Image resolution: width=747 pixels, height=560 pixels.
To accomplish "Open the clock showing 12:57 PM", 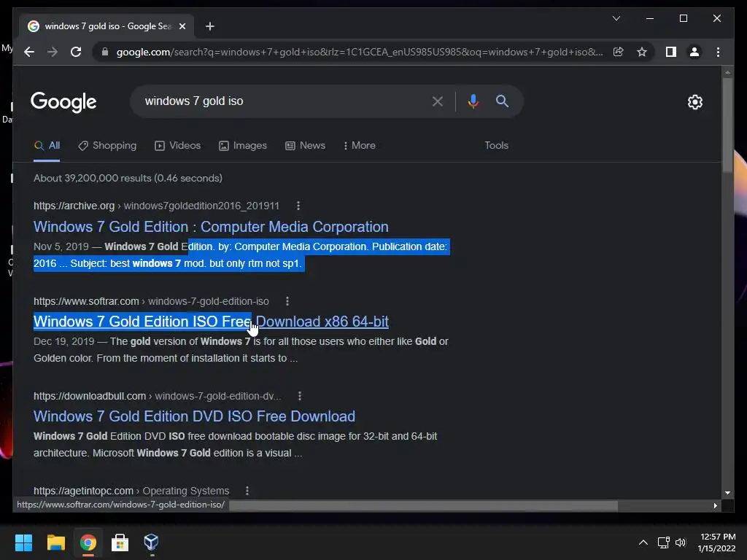I will click(x=717, y=542).
